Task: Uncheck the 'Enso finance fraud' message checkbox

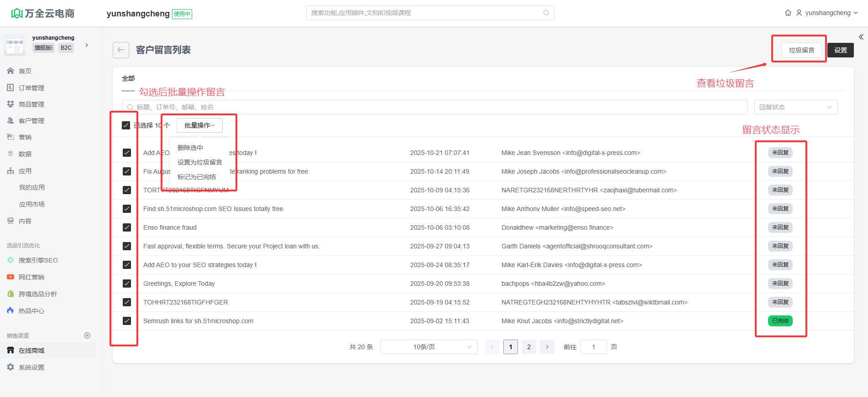Action: [x=127, y=227]
